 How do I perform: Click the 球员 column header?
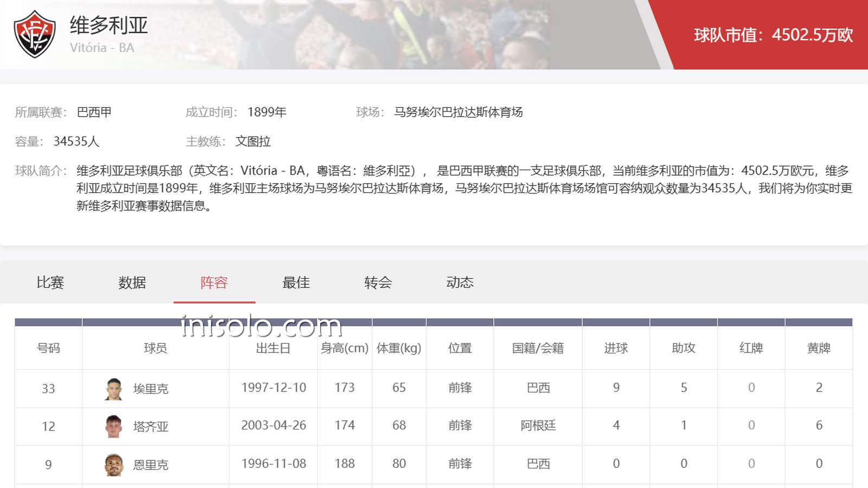[156, 348]
